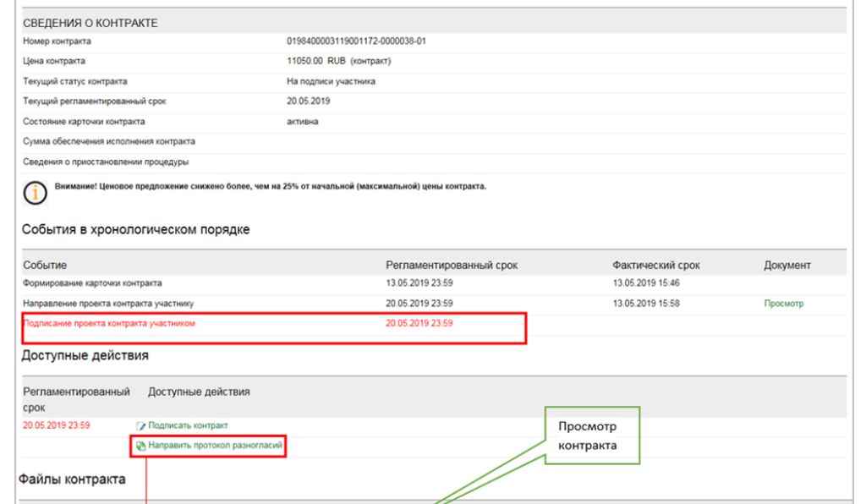
Task: Click the green icon beside Направить протокол разногласий
Action: tap(141, 446)
